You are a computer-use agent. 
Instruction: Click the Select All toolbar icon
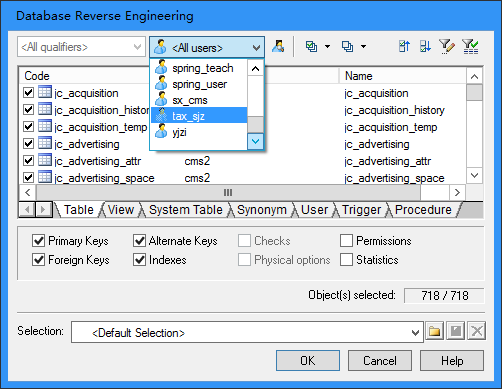311,47
